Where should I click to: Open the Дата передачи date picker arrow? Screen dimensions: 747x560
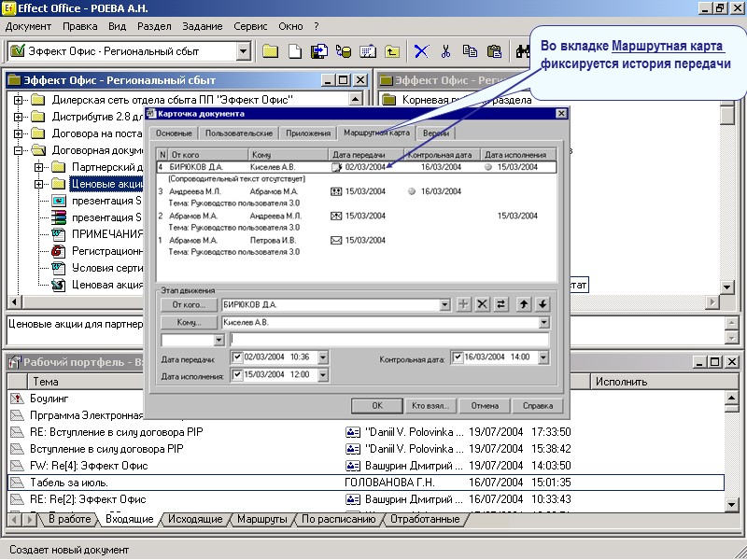point(322,357)
